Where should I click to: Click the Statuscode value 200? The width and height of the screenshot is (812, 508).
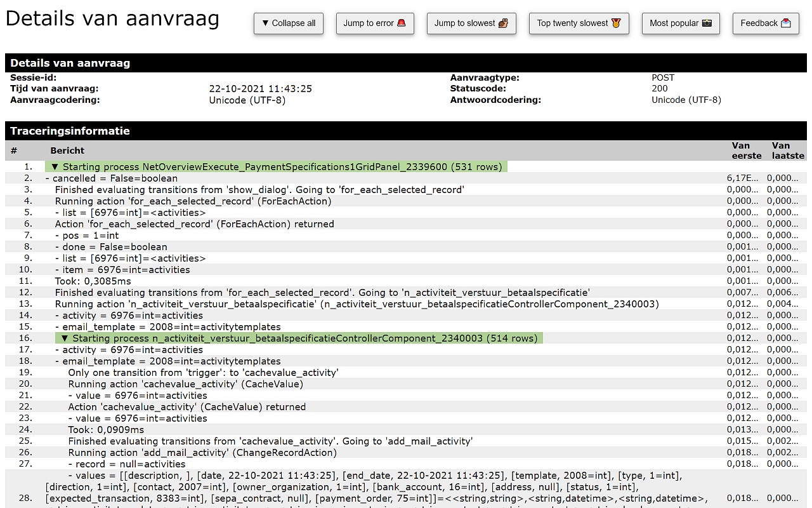[660, 89]
